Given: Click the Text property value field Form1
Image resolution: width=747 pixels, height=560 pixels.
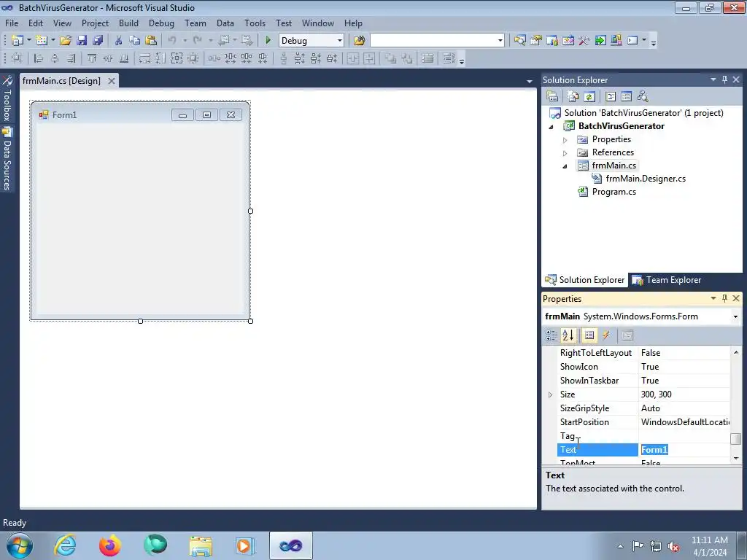Looking at the screenshot, I should click(x=684, y=449).
